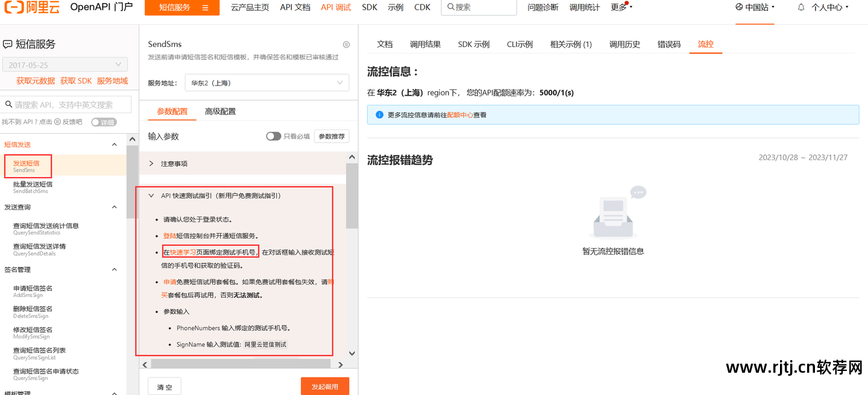868x395 pixels.
Task: Select the 流控 tab
Action: (706, 44)
